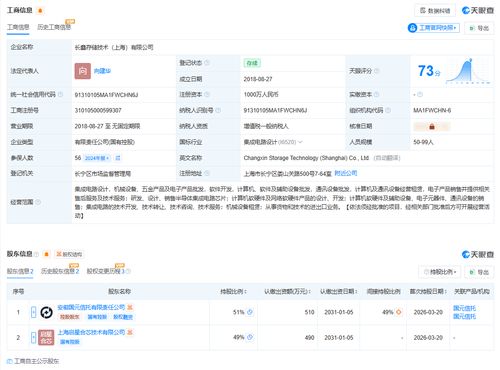500x370 pixels.
Task: Select the 历史股东信息 2 tab
Action: tap(60, 271)
